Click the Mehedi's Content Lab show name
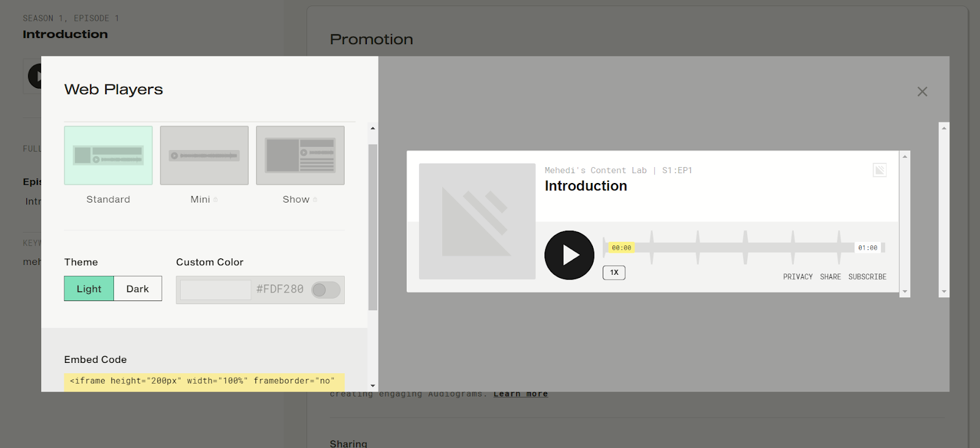Viewport: 980px width, 448px height. tap(595, 170)
